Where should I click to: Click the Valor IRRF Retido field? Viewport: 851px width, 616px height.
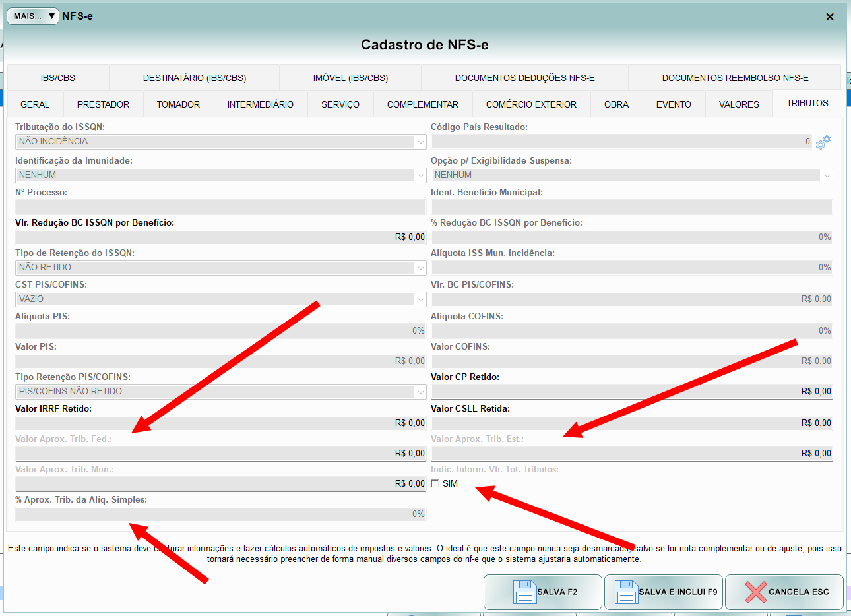(x=220, y=423)
